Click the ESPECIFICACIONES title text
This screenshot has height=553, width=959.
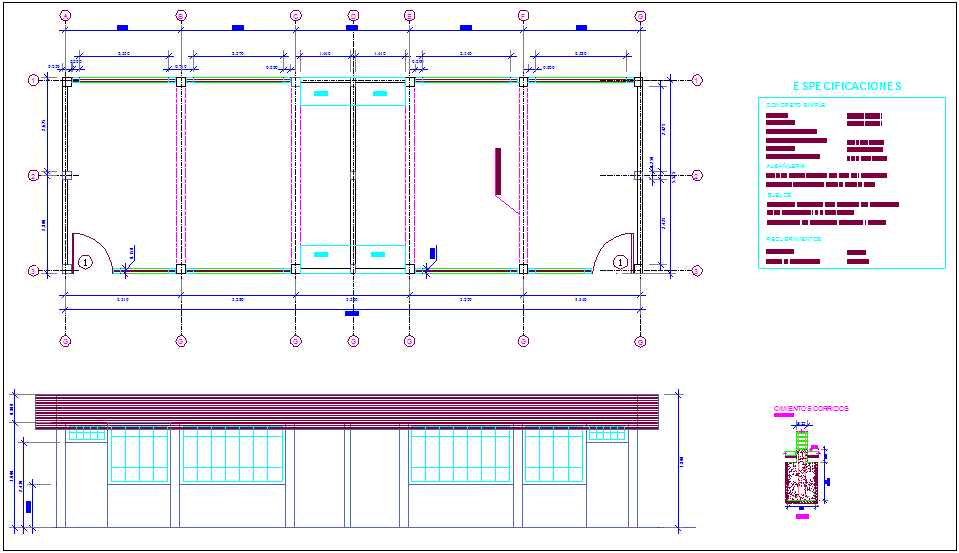pos(846,87)
